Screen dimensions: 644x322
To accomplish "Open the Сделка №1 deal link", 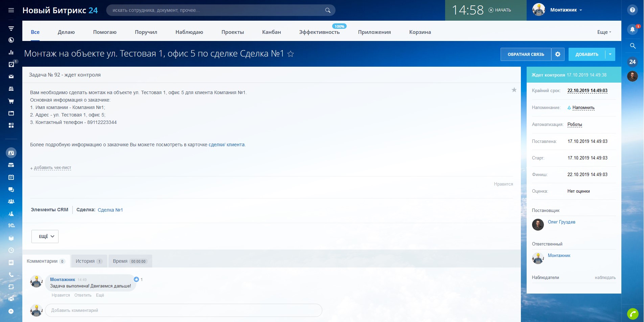I will (x=110, y=210).
